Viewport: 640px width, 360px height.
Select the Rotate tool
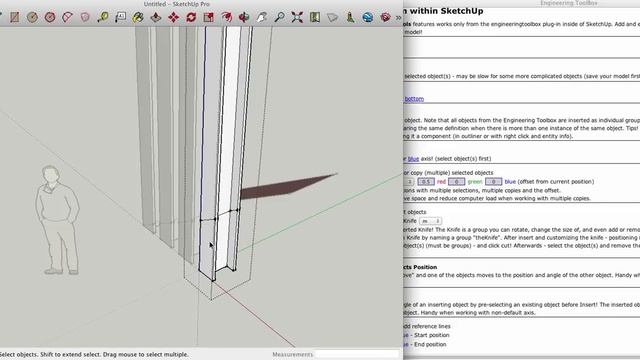tap(191, 17)
